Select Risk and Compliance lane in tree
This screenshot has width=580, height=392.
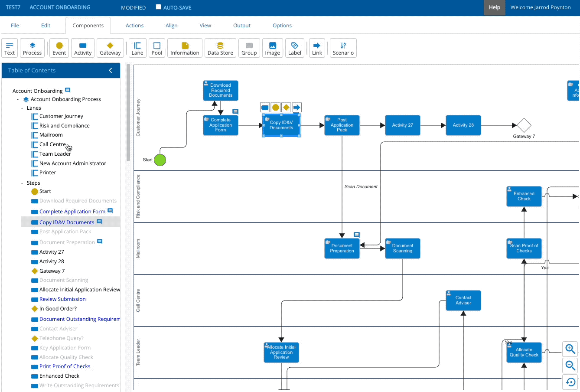64,126
